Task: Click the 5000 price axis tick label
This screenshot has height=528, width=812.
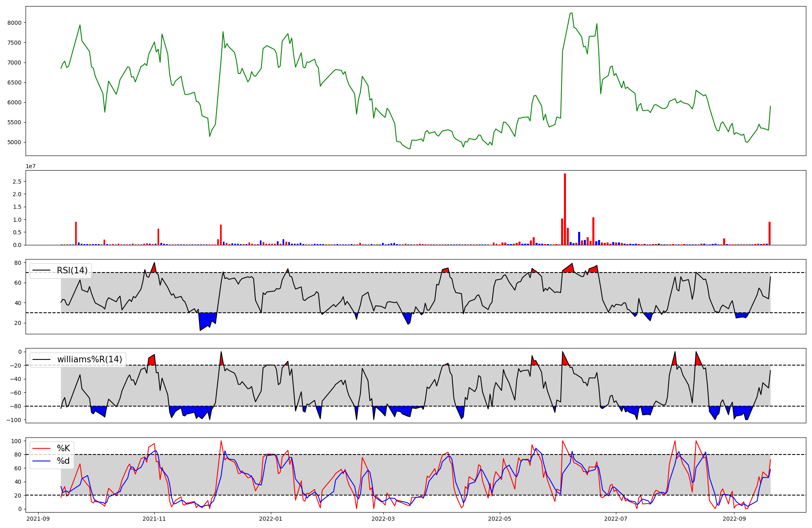Action: point(14,143)
